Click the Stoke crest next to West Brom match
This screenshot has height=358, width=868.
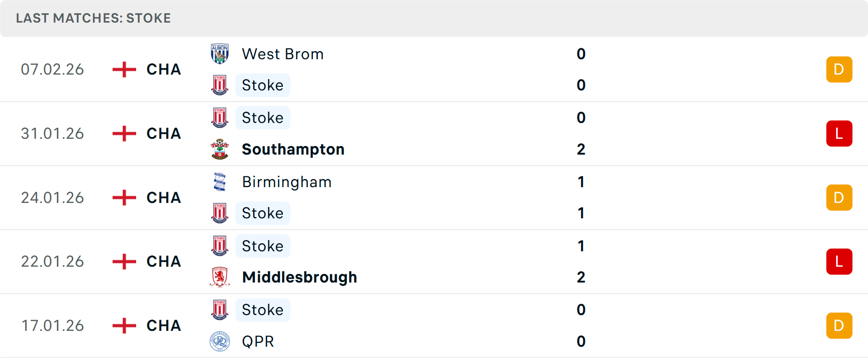220,85
